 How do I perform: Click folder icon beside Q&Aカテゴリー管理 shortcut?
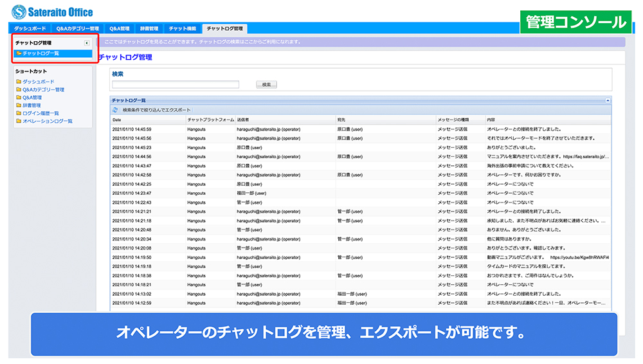(19, 89)
